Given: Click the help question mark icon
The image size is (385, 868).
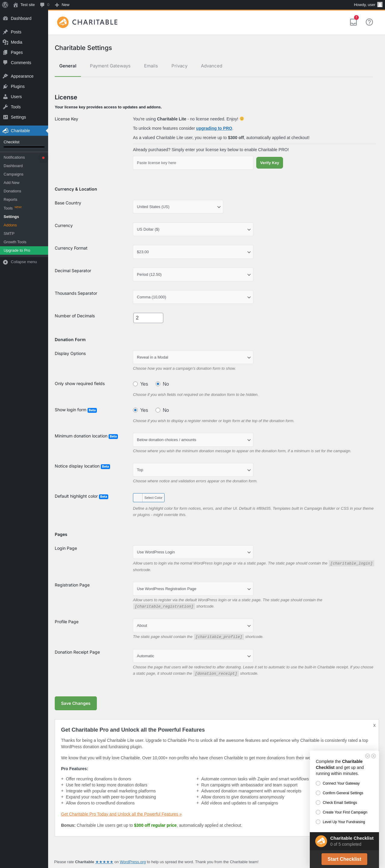Looking at the screenshot, I should pyautogui.click(x=369, y=22).
